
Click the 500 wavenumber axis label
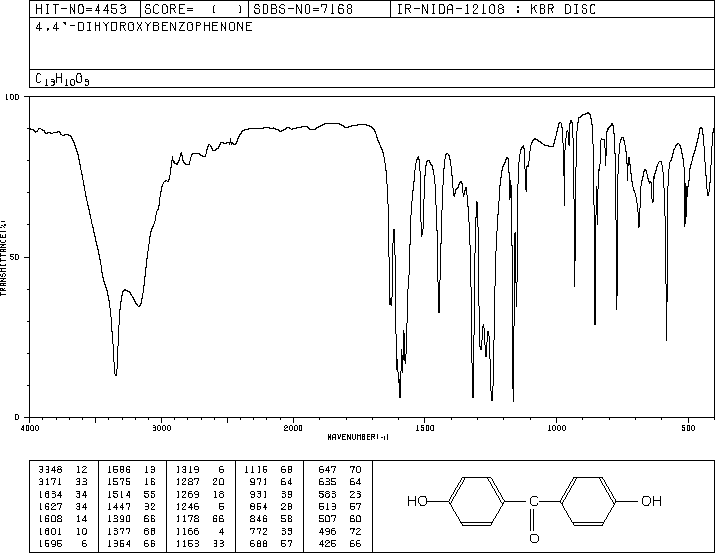tap(688, 428)
